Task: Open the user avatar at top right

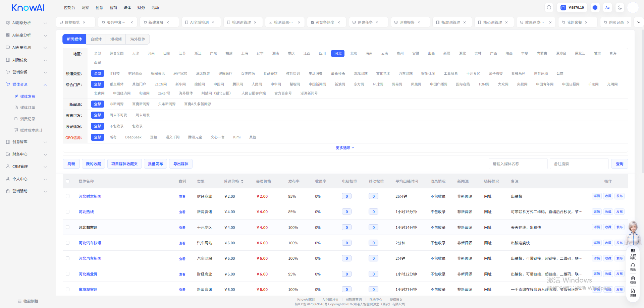Action: (x=633, y=7)
